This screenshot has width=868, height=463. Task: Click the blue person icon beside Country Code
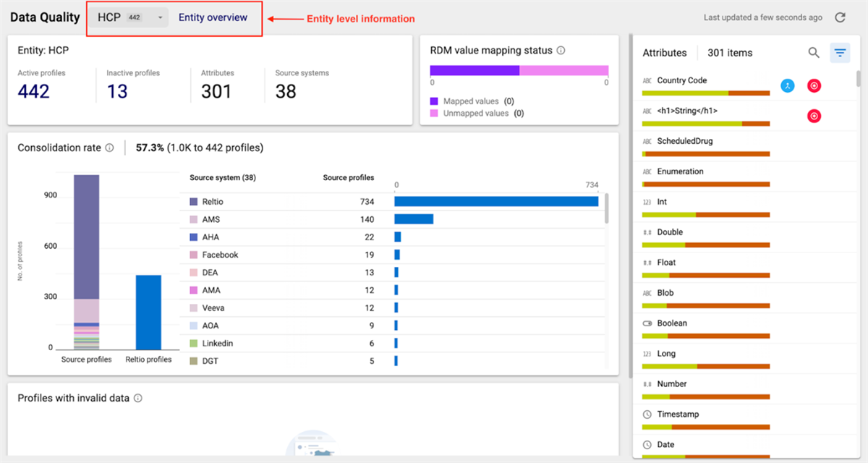[788, 85]
